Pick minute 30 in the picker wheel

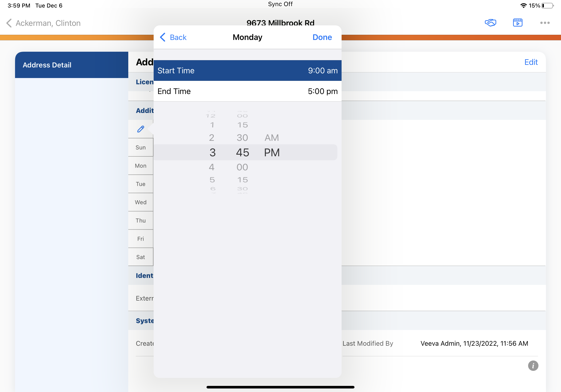point(242,137)
